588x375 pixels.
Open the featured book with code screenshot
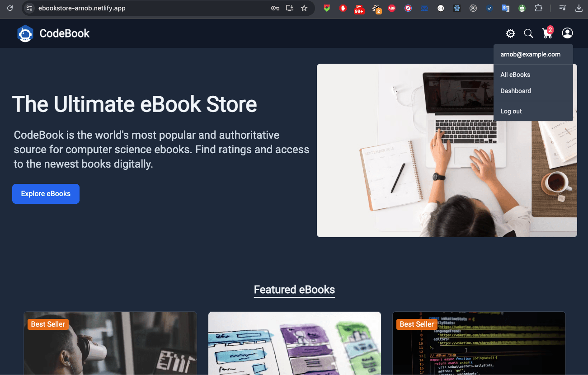[x=479, y=343]
